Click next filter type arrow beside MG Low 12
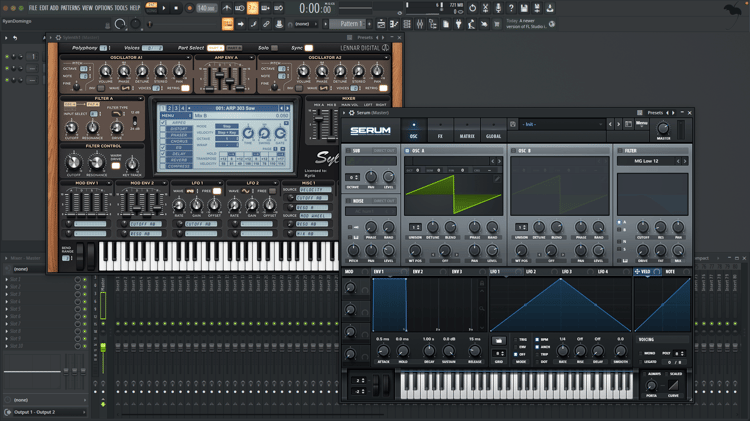 pyautogui.click(x=685, y=161)
